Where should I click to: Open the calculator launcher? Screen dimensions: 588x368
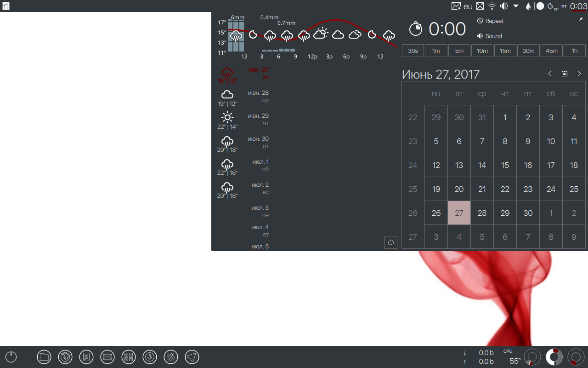(x=129, y=357)
